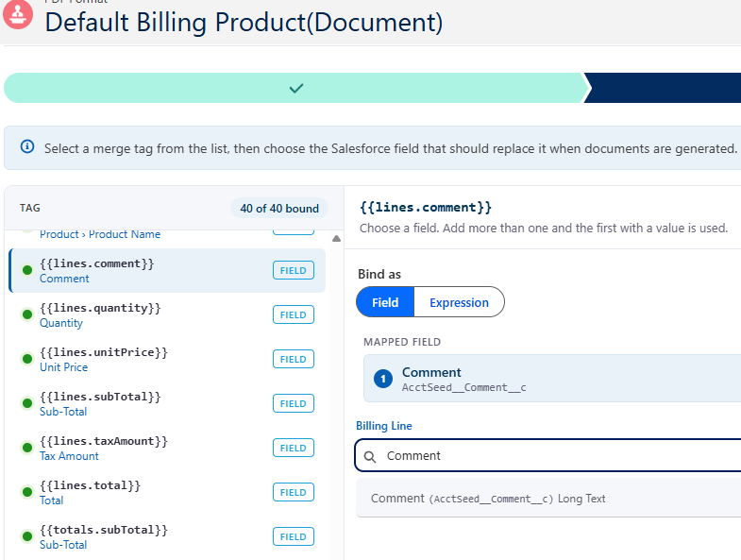
Task: Select the {{totals.subTotal}} tag row
Action: point(167,536)
